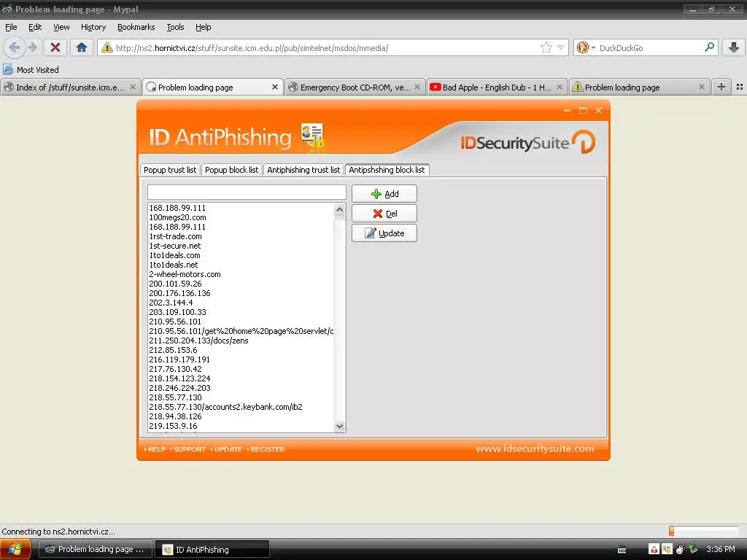Open the URL history dropdown arrow

[x=561, y=47]
